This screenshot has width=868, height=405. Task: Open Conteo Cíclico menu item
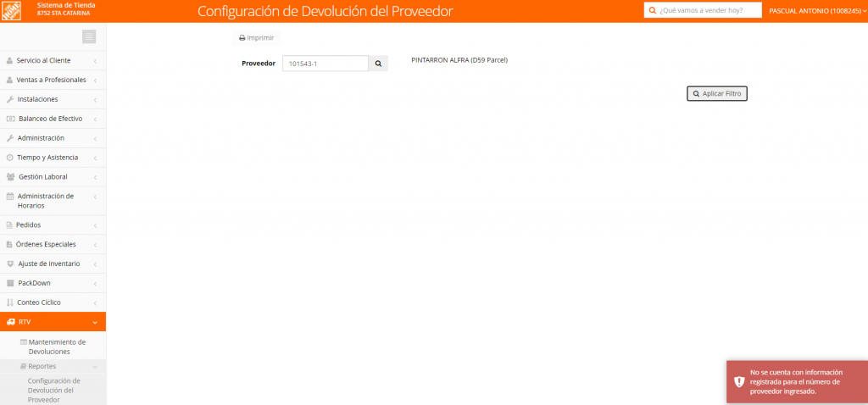click(53, 302)
